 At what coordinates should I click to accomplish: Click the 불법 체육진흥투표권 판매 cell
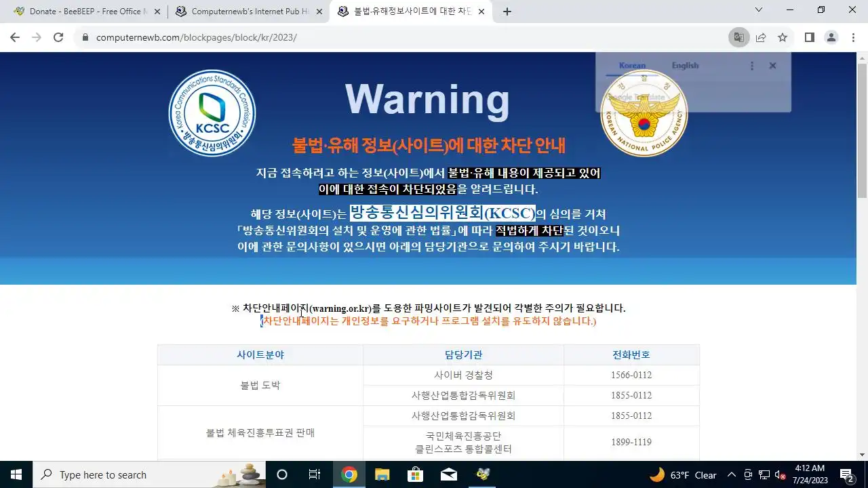pyautogui.click(x=260, y=432)
